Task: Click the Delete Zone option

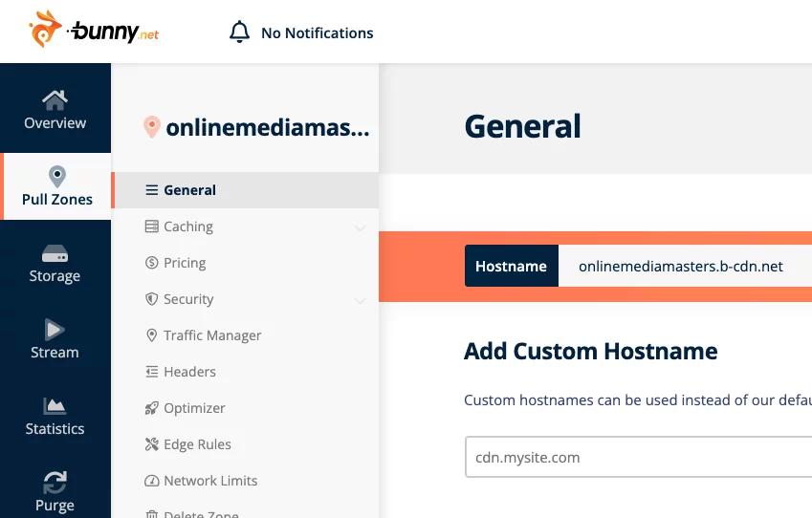Action: [201, 513]
